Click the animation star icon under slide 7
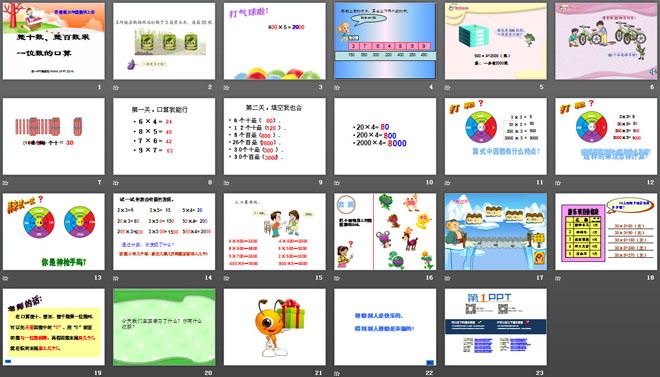 (5, 183)
